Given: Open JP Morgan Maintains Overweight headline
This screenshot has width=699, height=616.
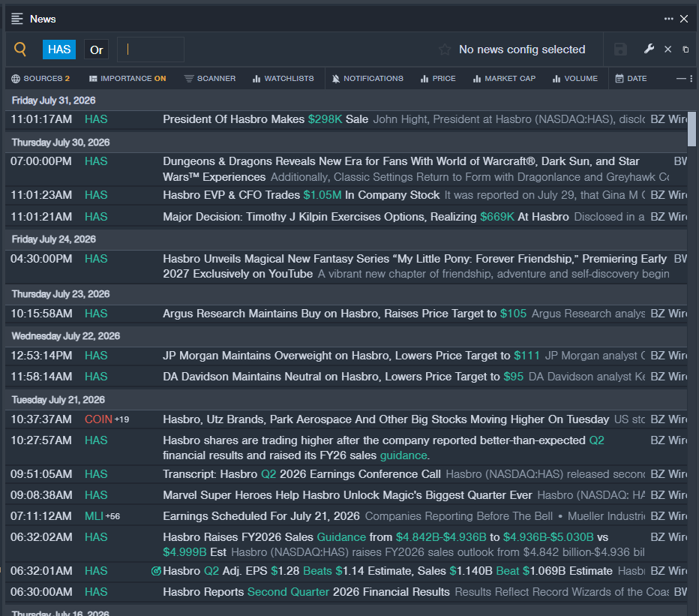Looking at the screenshot, I should pyautogui.click(x=351, y=356).
